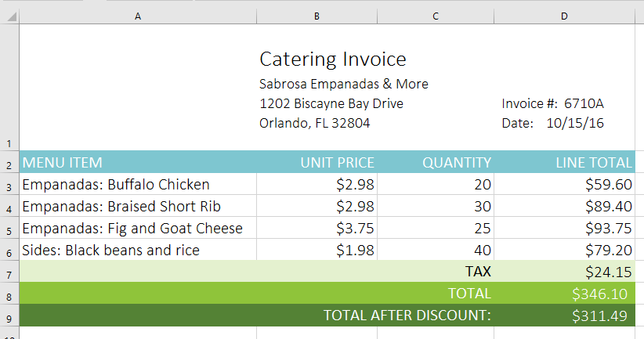Select row 9 header
Screen dimensions: 644x339
pyautogui.click(x=9, y=316)
